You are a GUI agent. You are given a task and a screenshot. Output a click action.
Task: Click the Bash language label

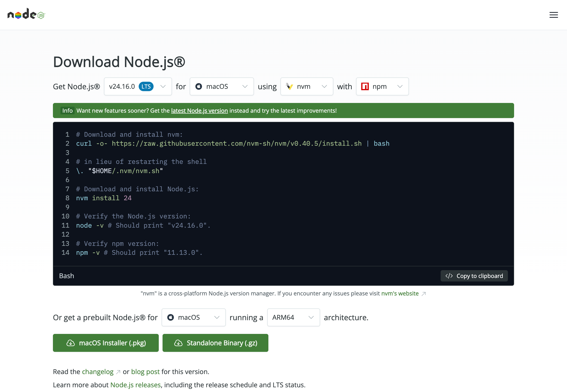coord(67,276)
